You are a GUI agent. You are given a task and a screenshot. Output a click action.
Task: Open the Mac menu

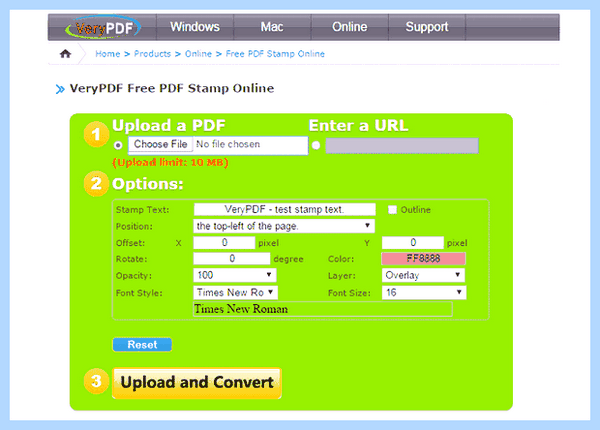[272, 27]
